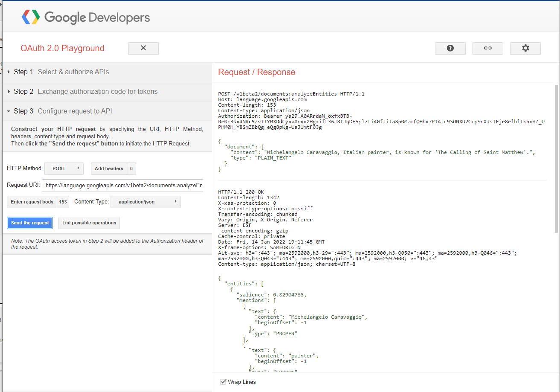The image size is (560, 392).
Task: Click List possible operations
Action: (x=89, y=223)
